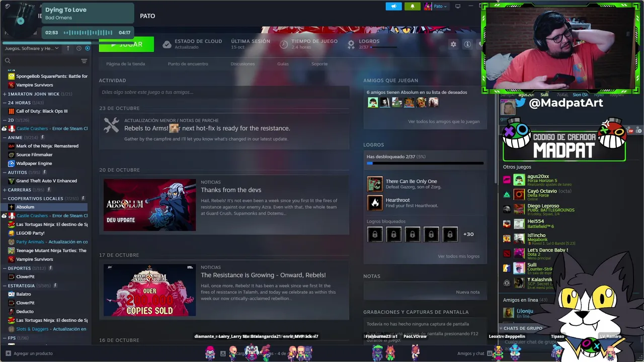Open the +30 locked achievements counter

pos(468,234)
